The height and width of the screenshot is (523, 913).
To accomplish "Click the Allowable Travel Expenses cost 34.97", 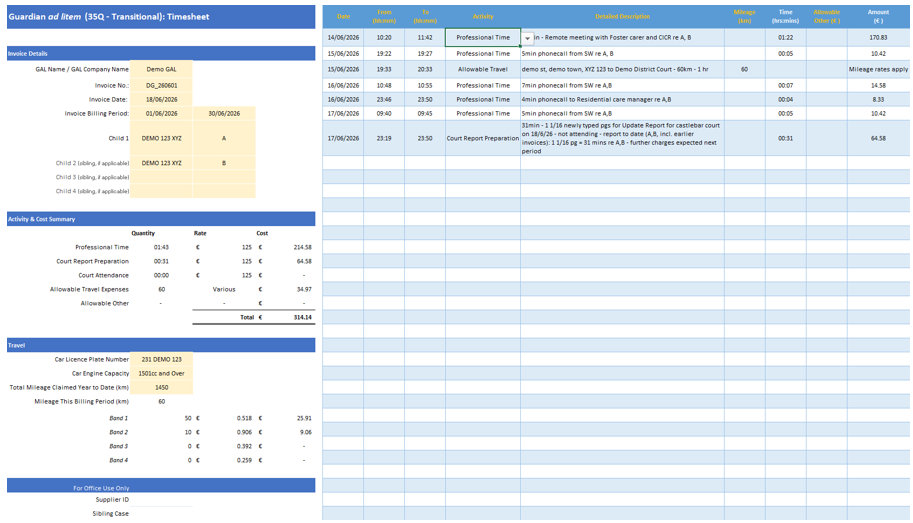I will [304, 289].
